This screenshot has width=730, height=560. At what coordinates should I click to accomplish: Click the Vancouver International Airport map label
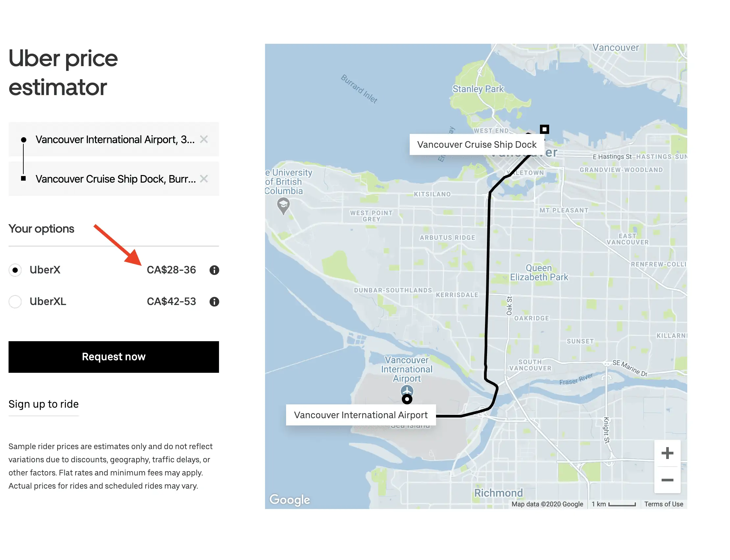(361, 415)
